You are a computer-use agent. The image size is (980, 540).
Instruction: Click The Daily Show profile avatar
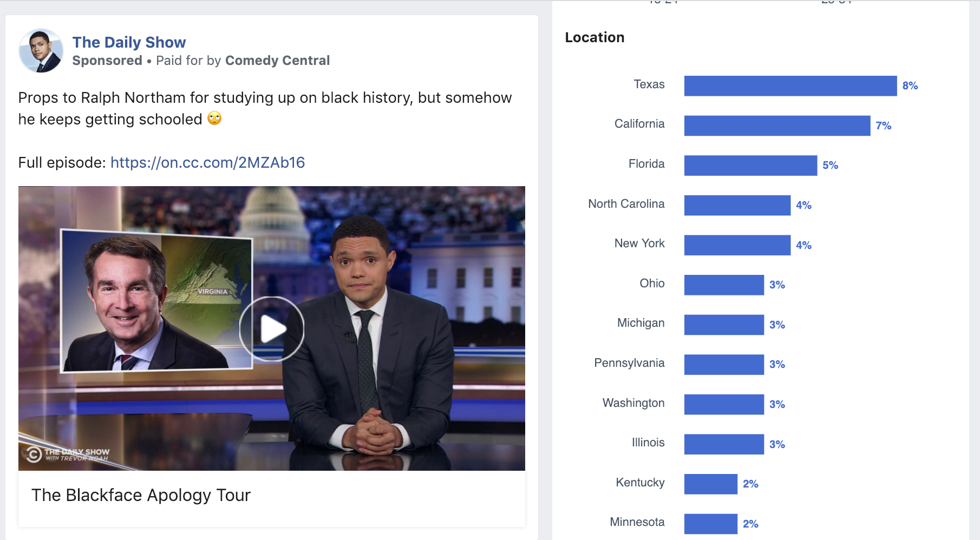[x=41, y=51]
